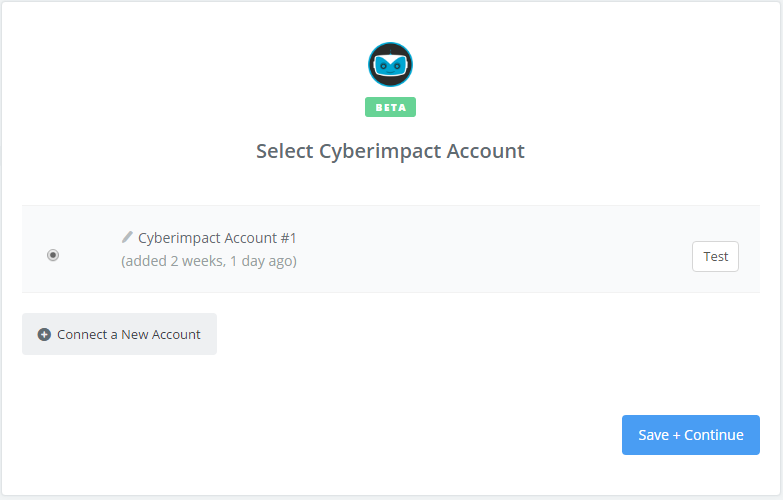Image resolution: width=783 pixels, height=500 pixels.
Task: Click the Select Cyberimpact Account heading
Action: tap(390, 151)
